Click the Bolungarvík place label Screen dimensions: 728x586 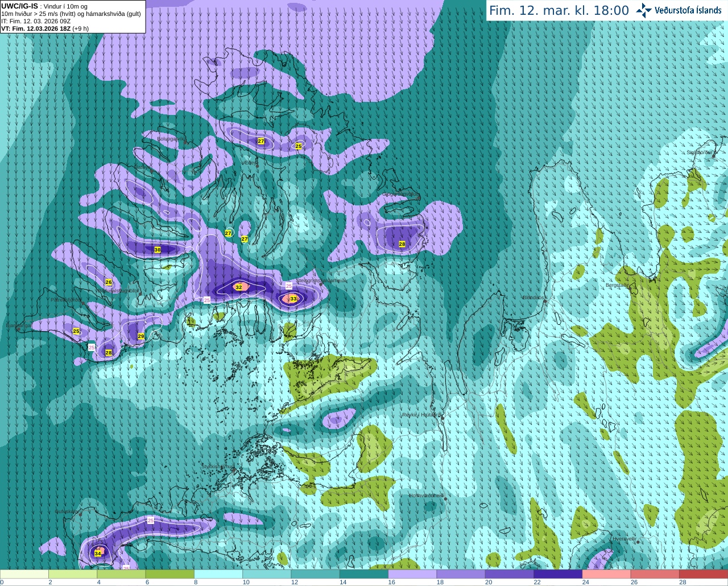coord(171,138)
